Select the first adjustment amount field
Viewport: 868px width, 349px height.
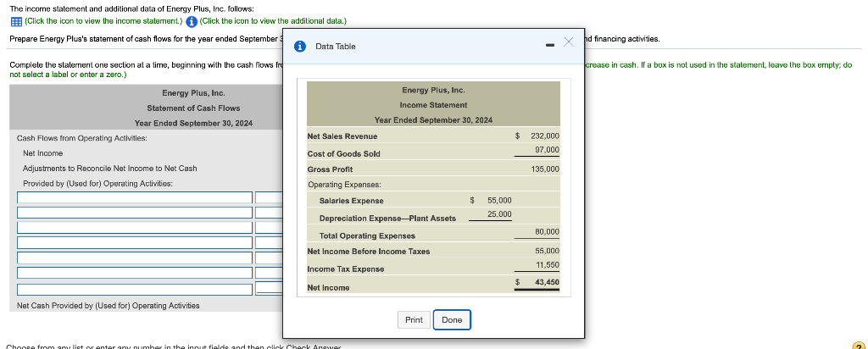click(269, 197)
